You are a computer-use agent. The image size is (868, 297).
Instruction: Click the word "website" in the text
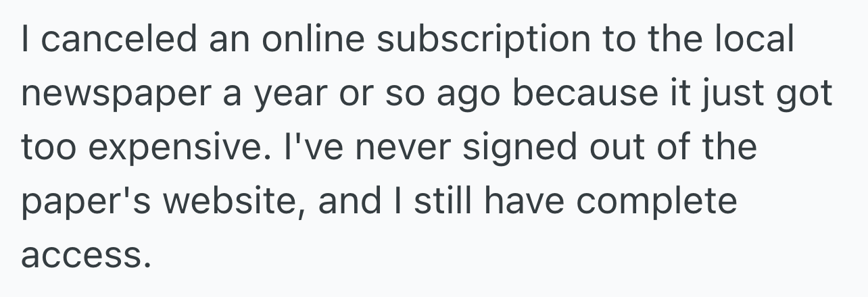coord(233,201)
